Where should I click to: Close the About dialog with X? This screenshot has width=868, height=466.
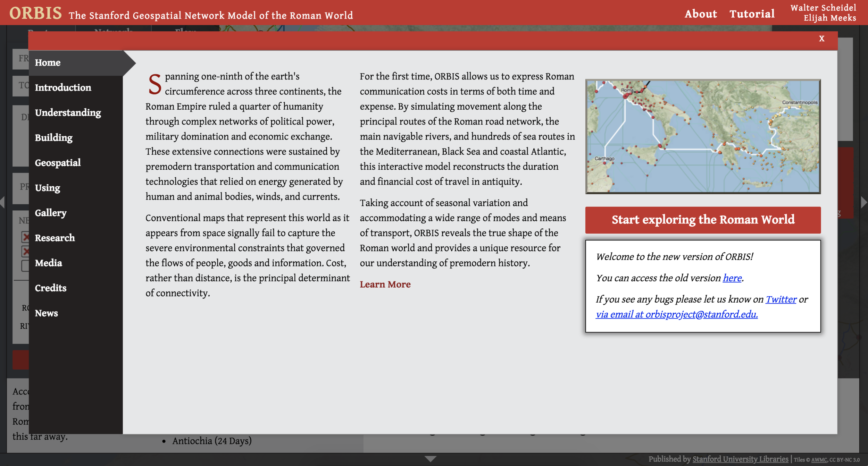821,39
